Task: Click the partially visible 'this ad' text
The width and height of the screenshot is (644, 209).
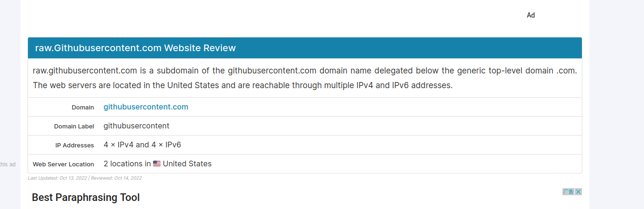Action: pos(8,164)
